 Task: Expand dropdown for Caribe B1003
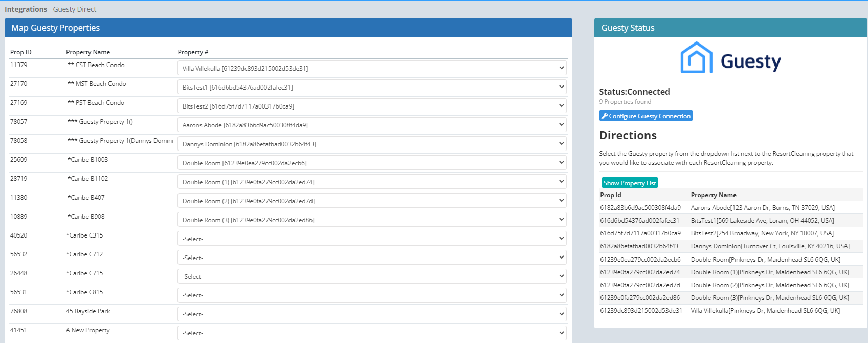pos(372,163)
